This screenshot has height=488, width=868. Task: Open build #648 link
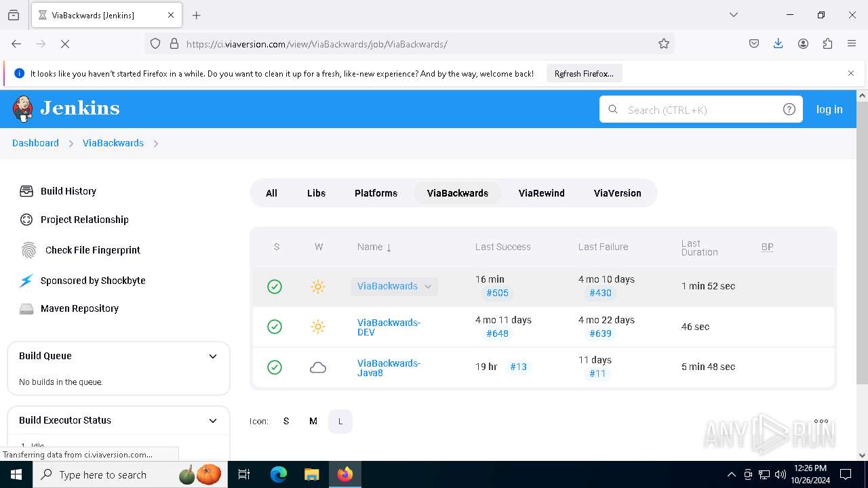(x=497, y=333)
